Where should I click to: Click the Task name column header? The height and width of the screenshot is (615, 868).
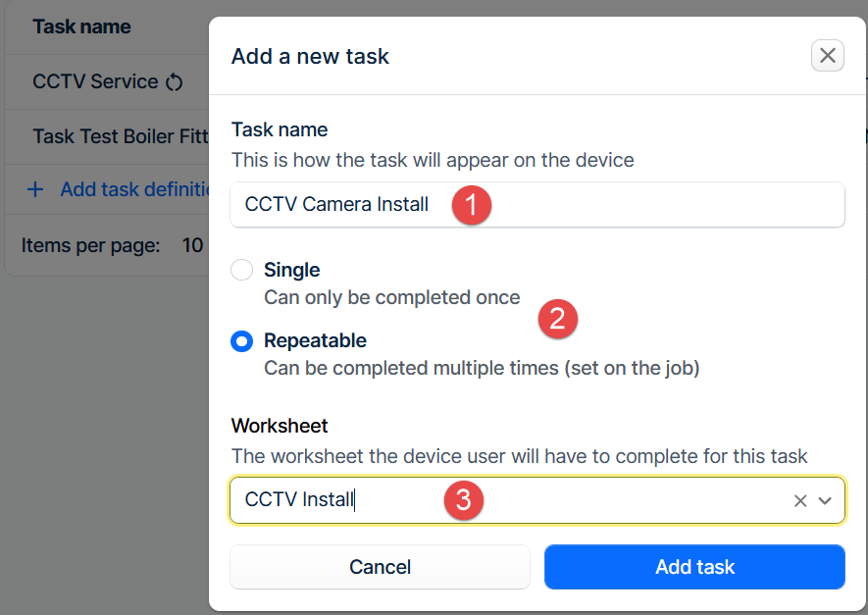(x=81, y=26)
